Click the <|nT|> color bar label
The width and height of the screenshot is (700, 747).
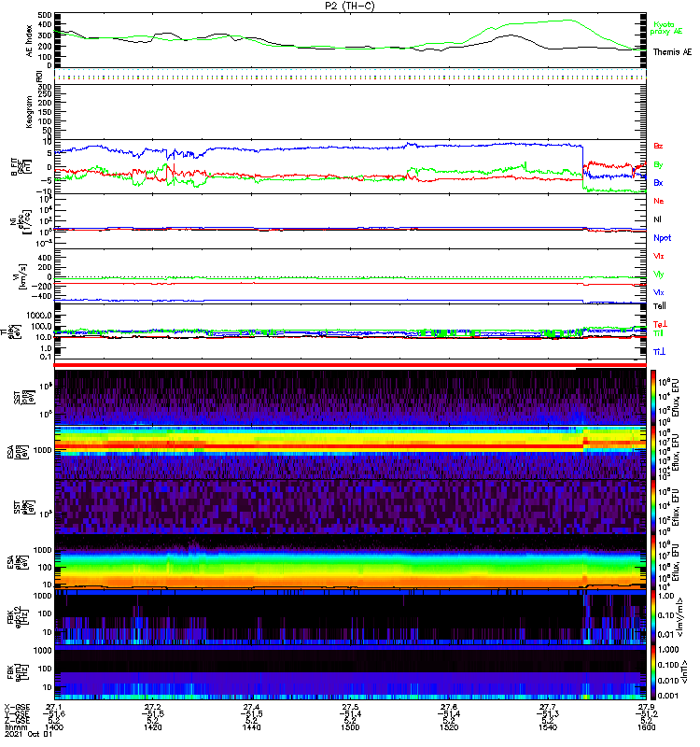(x=685, y=672)
